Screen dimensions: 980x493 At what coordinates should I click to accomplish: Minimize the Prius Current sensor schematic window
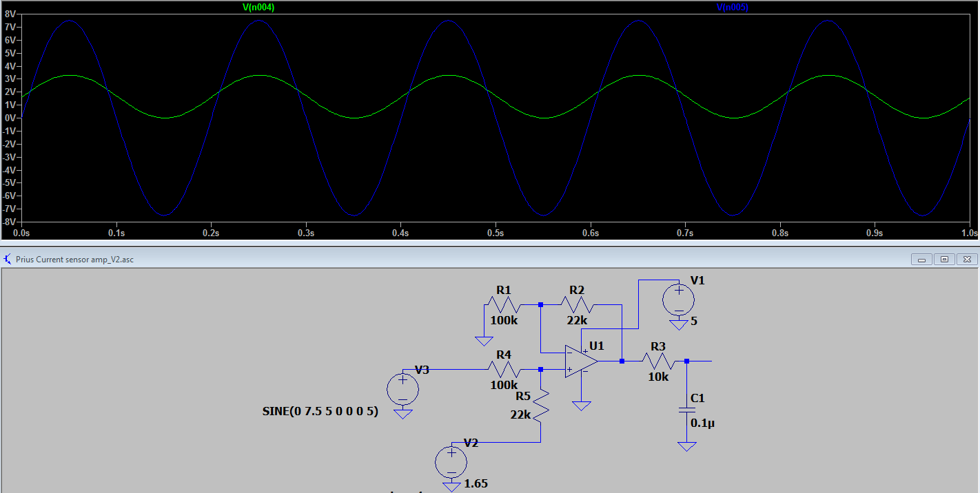(x=920, y=260)
